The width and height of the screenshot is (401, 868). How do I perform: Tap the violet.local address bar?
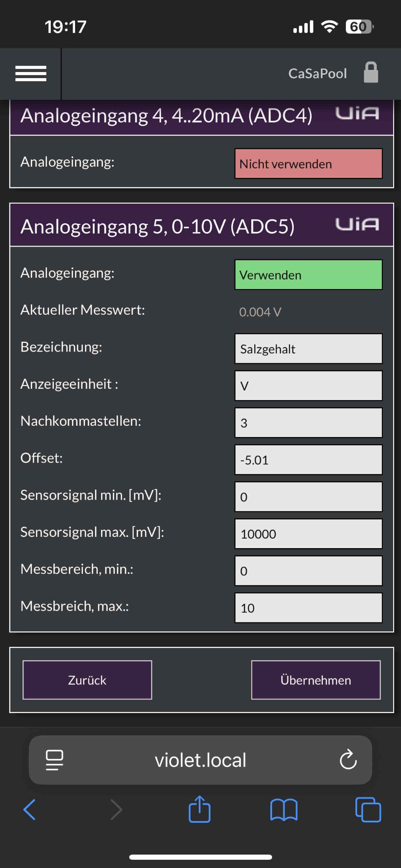point(200,760)
